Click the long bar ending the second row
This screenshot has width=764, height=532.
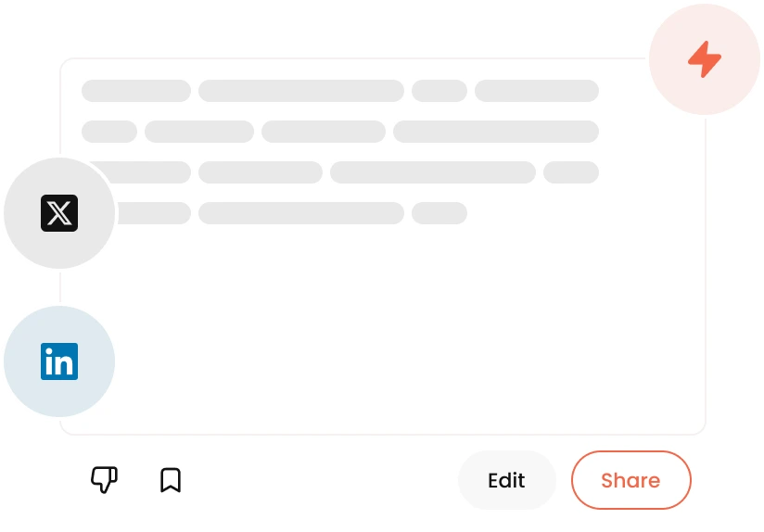495,132
